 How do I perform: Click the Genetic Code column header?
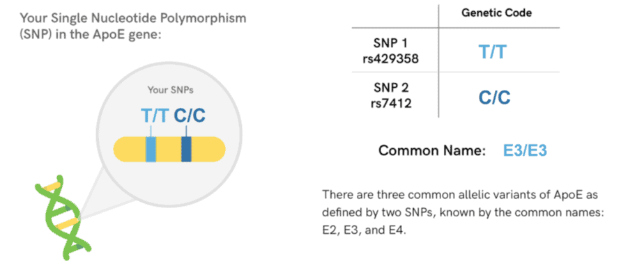coord(496,13)
